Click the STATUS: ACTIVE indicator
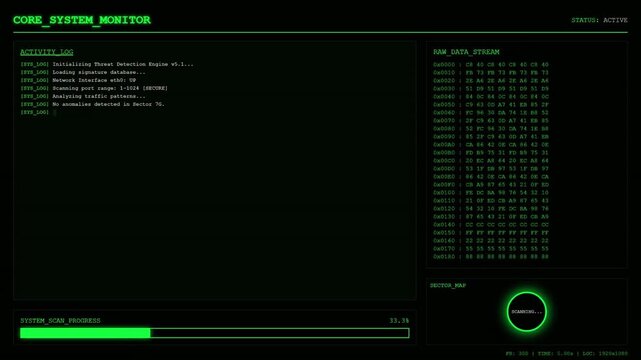 pos(599,20)
